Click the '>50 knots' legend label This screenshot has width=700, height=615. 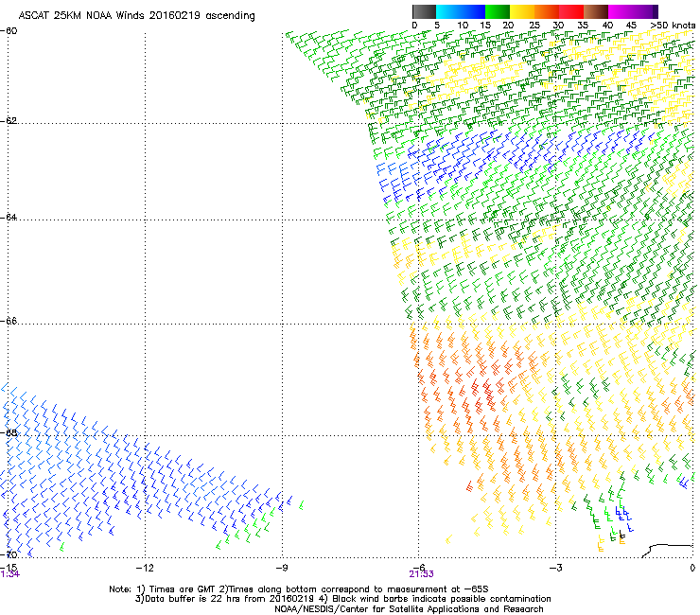point(673,26)
